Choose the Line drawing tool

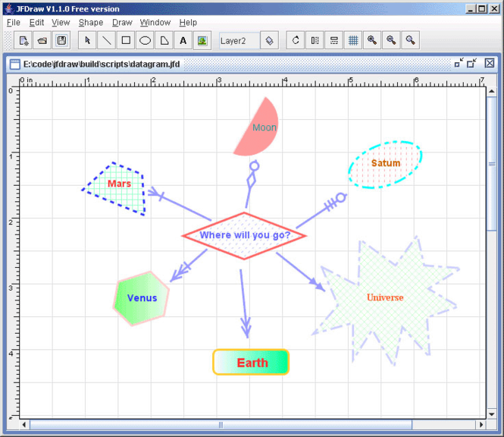[106, 40]
